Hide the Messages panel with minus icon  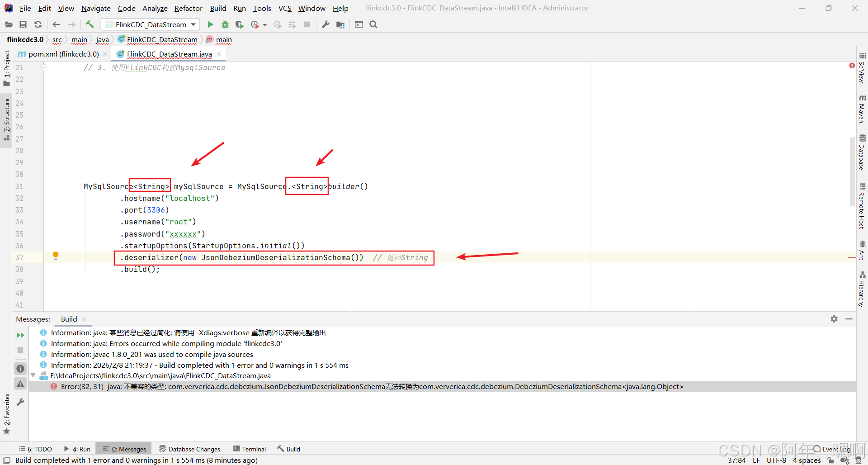(849, 319)
